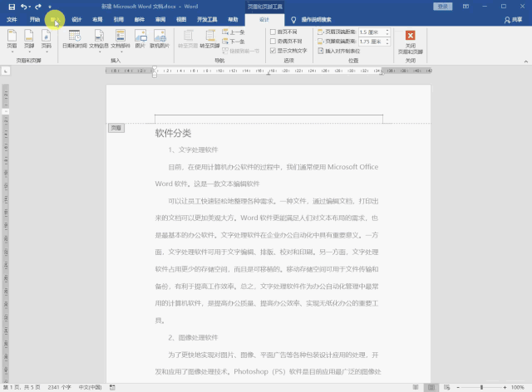
Task: Undo the last action
Action: [23, 7]
